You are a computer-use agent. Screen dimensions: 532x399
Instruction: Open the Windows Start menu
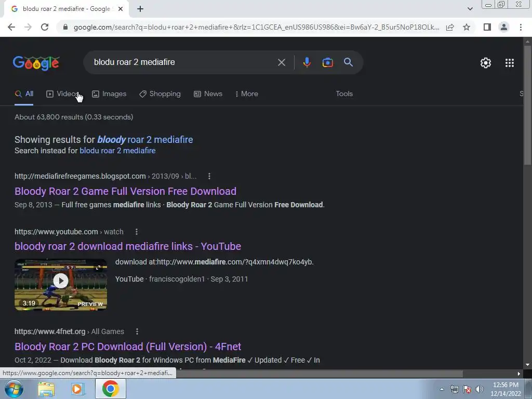(14, 389)
